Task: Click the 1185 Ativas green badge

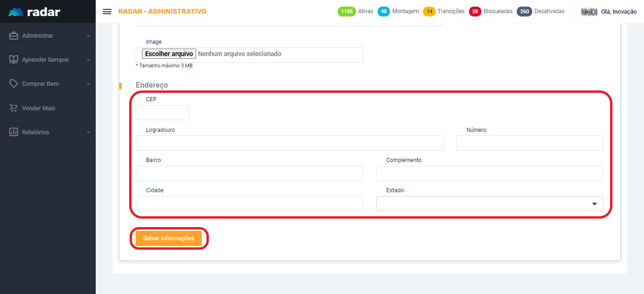Action: (347, 11)
